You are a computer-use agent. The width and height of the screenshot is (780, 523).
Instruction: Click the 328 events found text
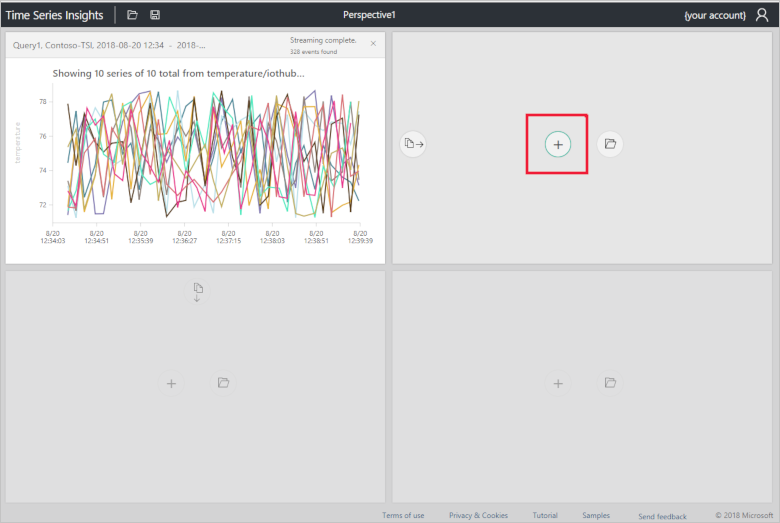[x=313, y=52]
